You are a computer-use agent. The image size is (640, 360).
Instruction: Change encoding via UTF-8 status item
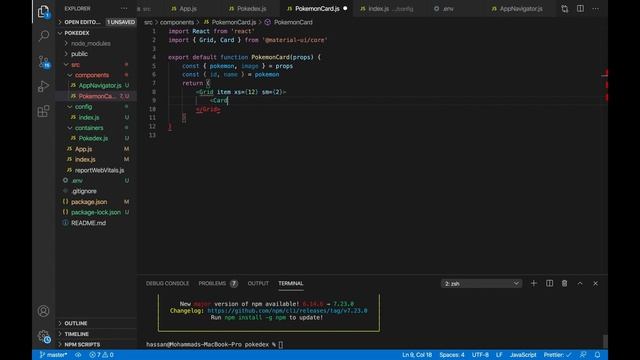pos(480,355)
